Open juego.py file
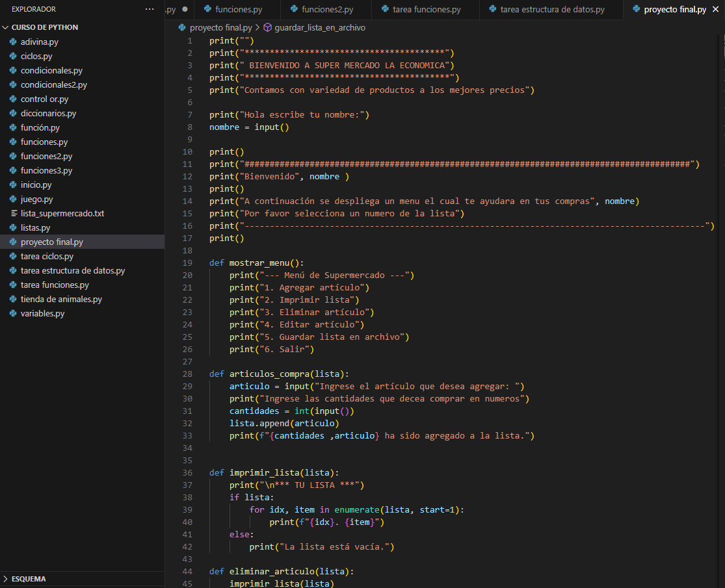Viewport: 725px width, 588px height. tap(83, 199)
